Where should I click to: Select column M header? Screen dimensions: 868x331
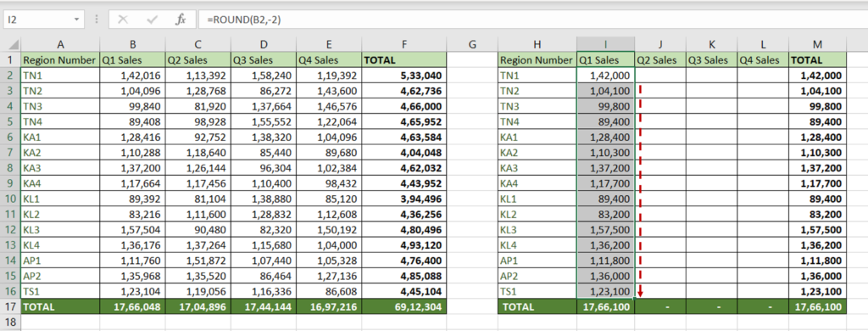[818, 44]
